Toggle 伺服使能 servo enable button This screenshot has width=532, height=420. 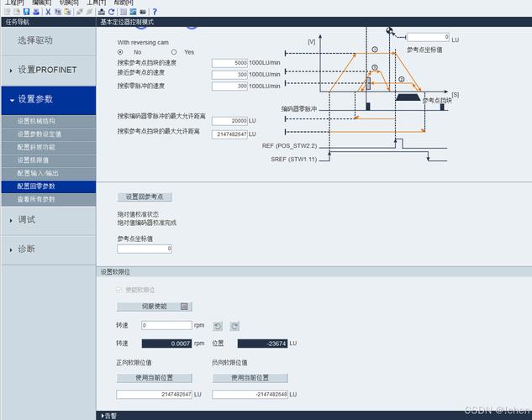[155, 307]
